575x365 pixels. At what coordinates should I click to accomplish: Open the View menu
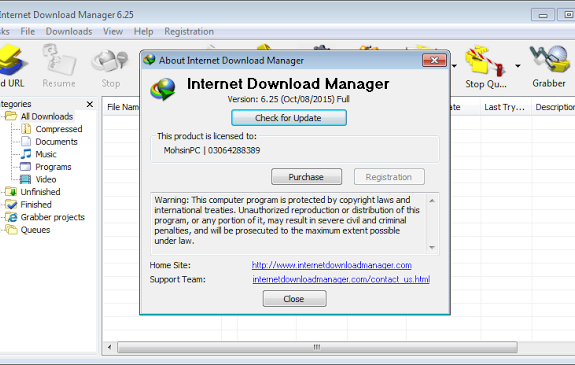pos(113,32)
